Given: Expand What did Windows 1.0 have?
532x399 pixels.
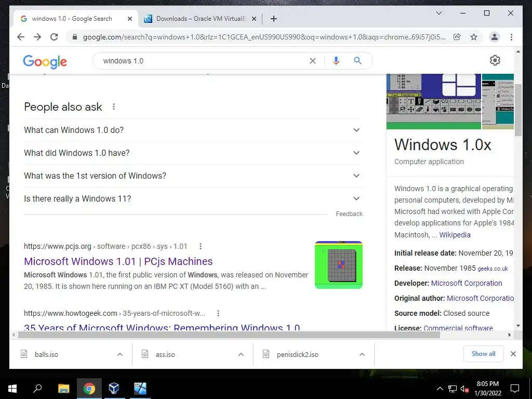Looking at the screenshot, I should coord(193,153).
